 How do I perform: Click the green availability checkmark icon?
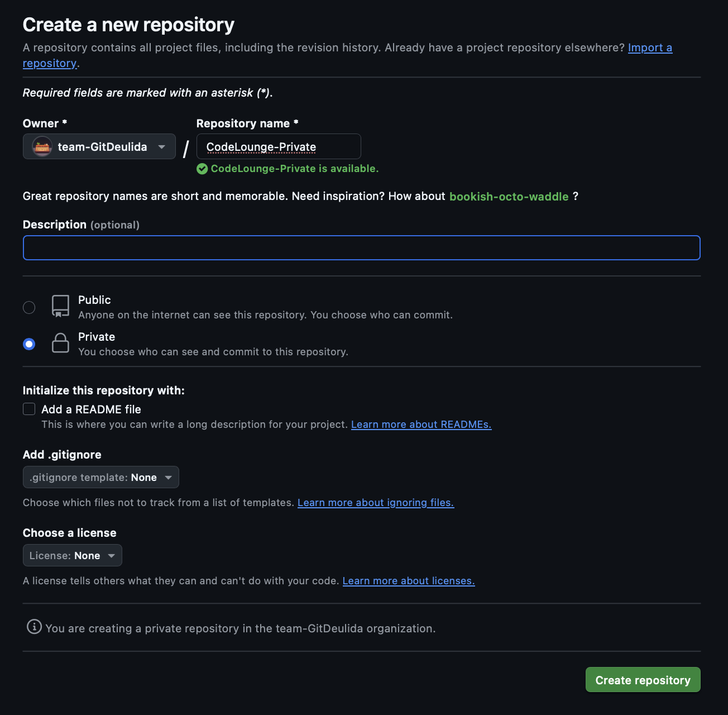coord(202,169)
